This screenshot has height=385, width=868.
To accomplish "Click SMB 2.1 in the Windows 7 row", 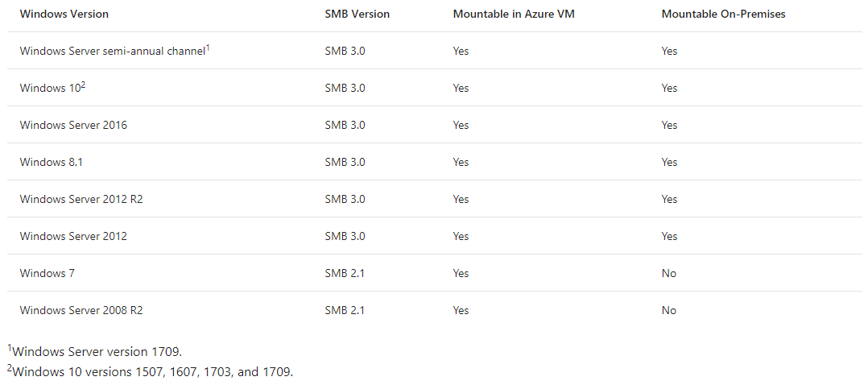I will pos(345,274).
